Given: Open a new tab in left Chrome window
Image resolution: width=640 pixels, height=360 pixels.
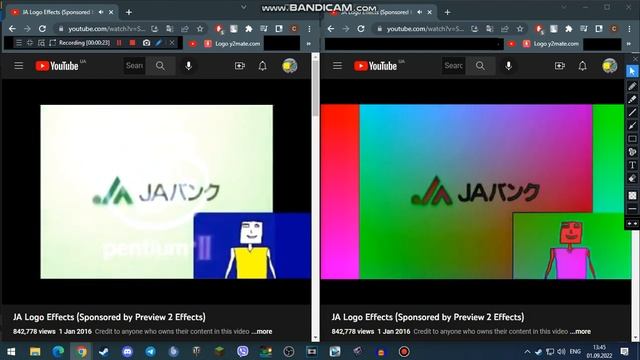Looking at the screenshot, I should point(129,12).
